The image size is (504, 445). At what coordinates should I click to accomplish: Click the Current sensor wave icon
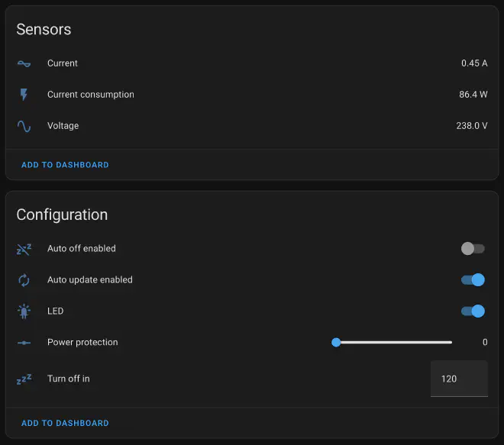pyautogui.click(x=24, y=63)
